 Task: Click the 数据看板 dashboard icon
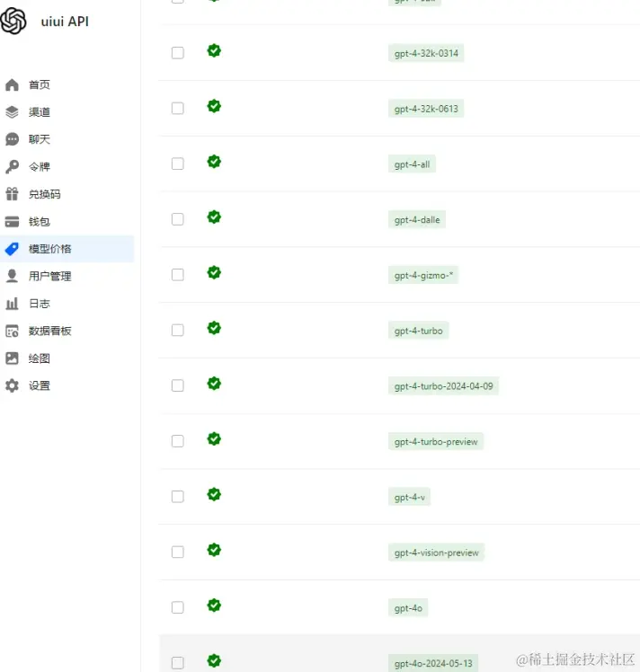point(12,331)
